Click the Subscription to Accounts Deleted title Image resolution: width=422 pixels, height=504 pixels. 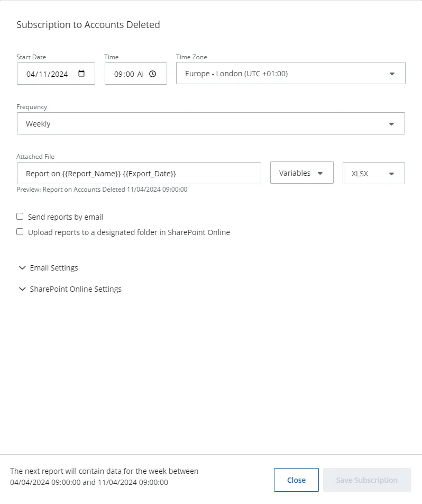(88, 25)
